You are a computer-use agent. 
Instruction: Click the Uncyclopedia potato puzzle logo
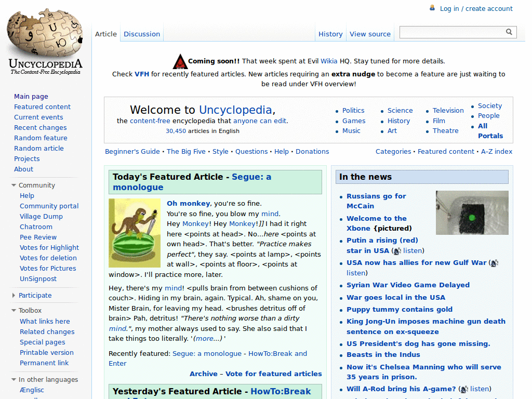pos(45,42)
